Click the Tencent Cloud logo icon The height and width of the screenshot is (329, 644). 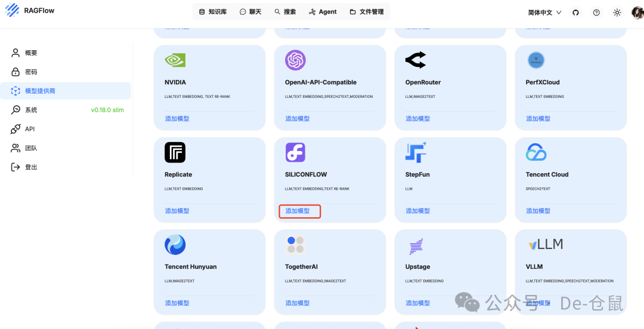pyautogui.click(x=536, y=153)
